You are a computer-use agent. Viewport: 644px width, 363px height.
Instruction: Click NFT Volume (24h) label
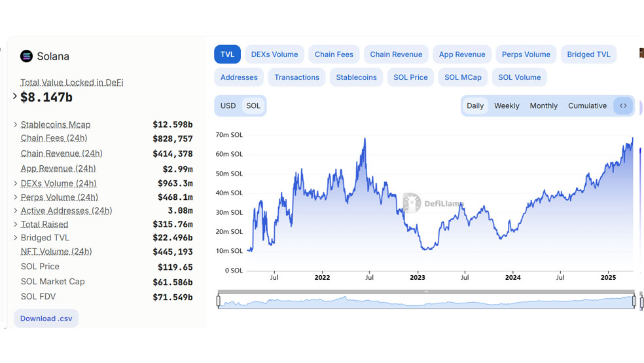pos(56,252)
